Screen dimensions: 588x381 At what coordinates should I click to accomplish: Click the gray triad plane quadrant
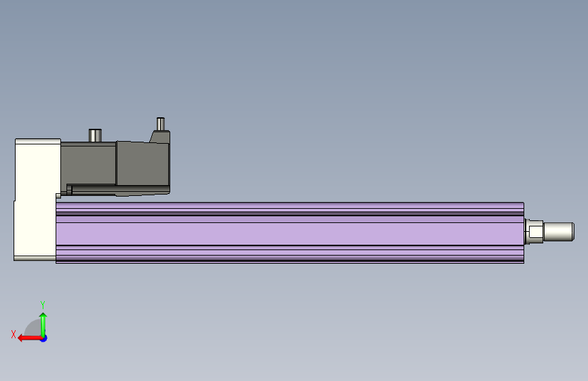point(33,328)
